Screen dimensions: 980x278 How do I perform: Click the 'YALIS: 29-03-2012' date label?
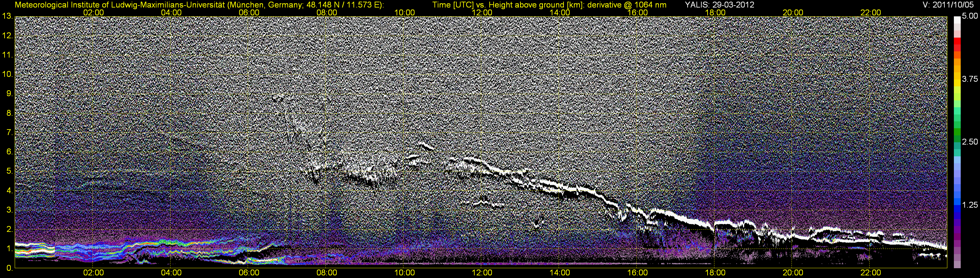pos(719,5)
